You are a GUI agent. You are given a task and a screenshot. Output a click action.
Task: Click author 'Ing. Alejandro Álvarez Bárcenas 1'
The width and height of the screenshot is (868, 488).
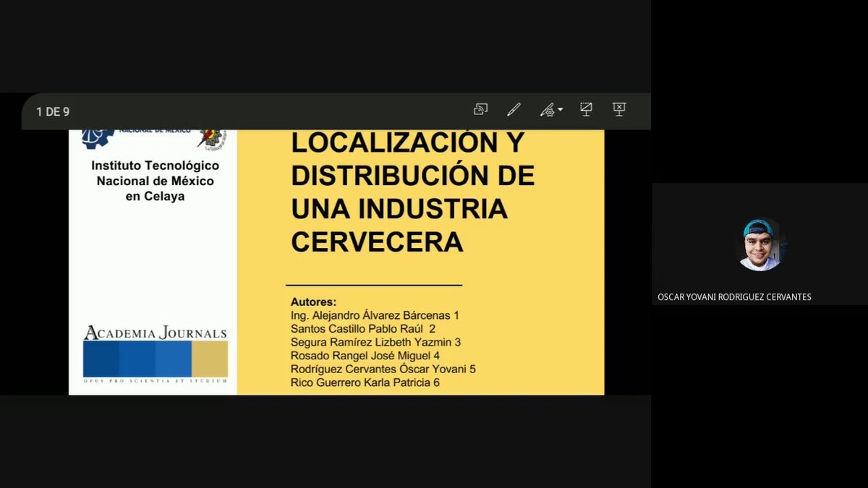coord(375,315)
